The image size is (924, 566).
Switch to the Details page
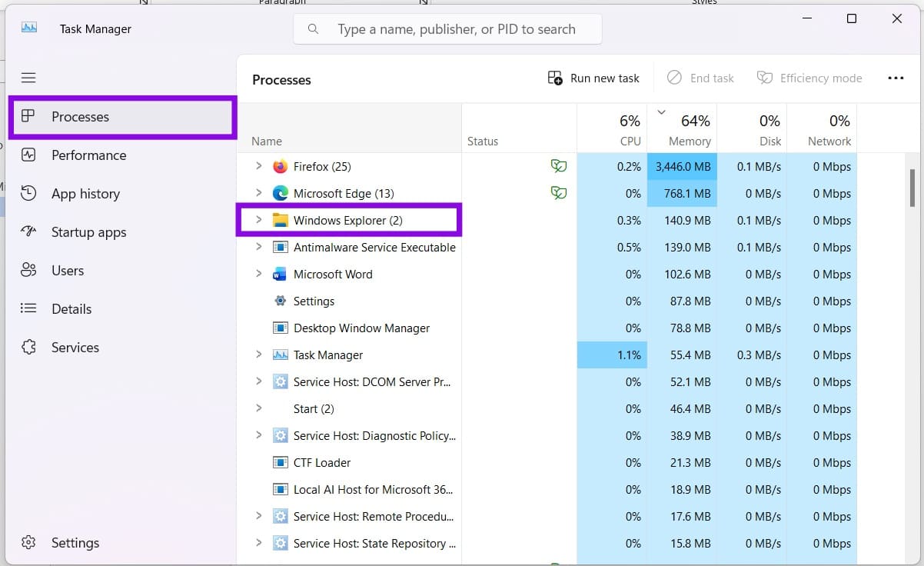coord(122,309)
